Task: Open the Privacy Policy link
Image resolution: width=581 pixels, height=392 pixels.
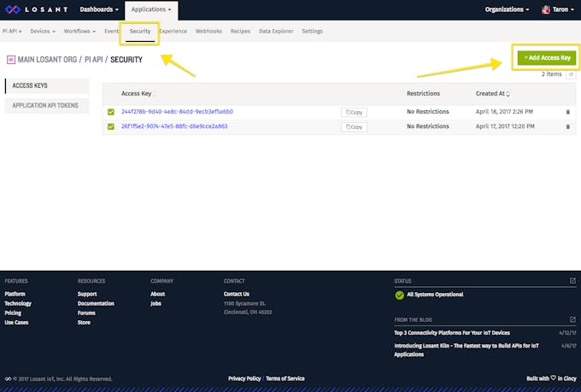Action: pos(244,378)
